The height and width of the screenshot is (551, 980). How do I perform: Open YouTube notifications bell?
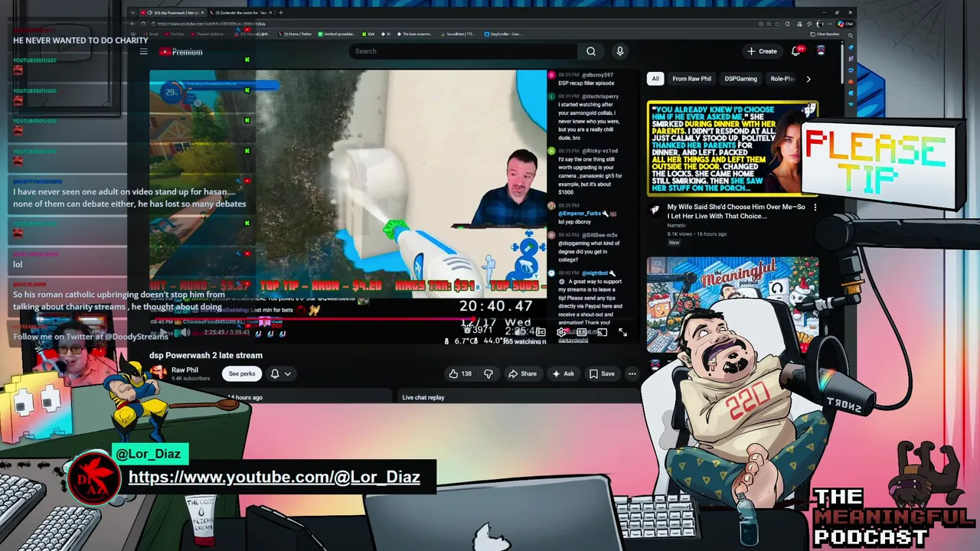[796, 51]
